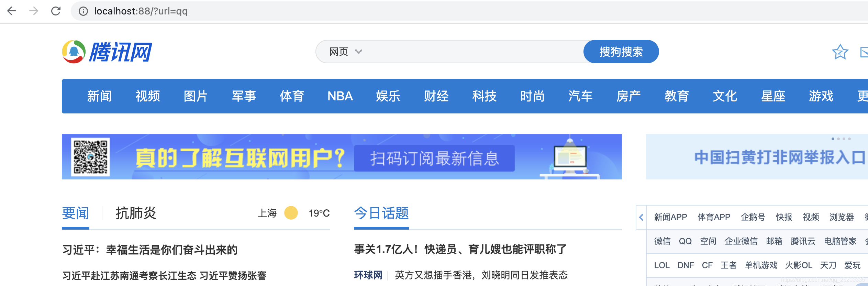868x286 pixels.
Task: Open headline 事关1.7亿人！快递员、育儿嫂也能评职称了
Action: click(460, 249)
